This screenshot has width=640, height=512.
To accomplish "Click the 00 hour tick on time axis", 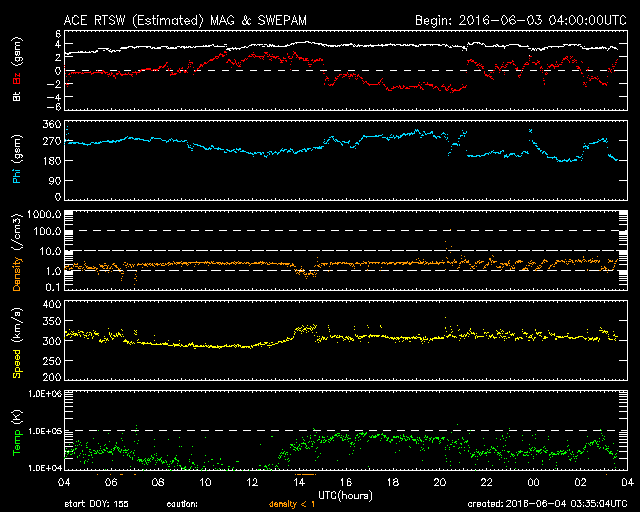I will pos(533,481).
